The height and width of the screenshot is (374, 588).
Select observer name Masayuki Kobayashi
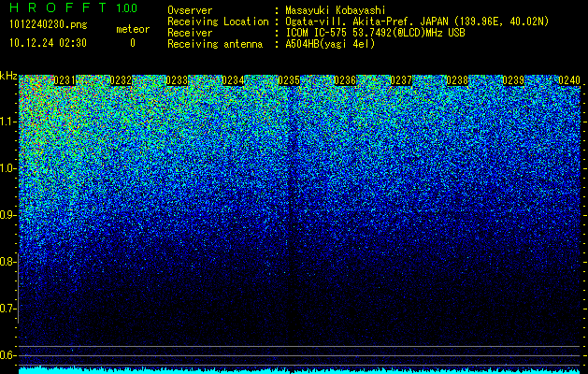(335, 10)
